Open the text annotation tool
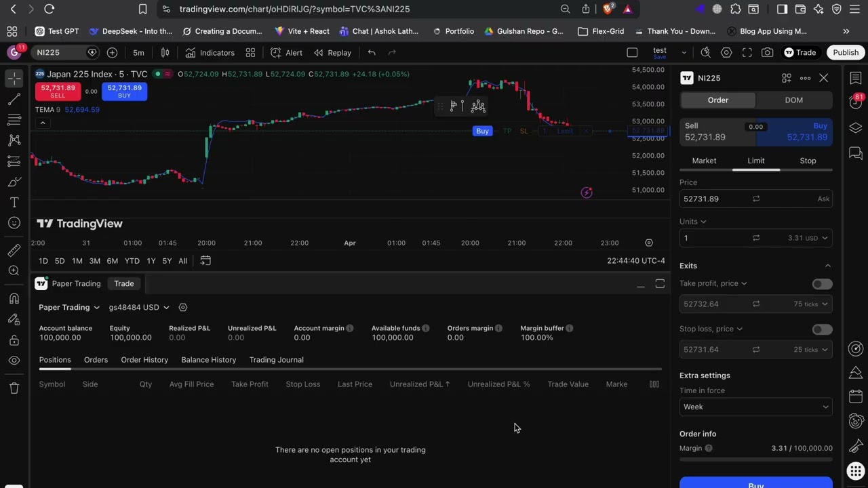 point(14,203)
